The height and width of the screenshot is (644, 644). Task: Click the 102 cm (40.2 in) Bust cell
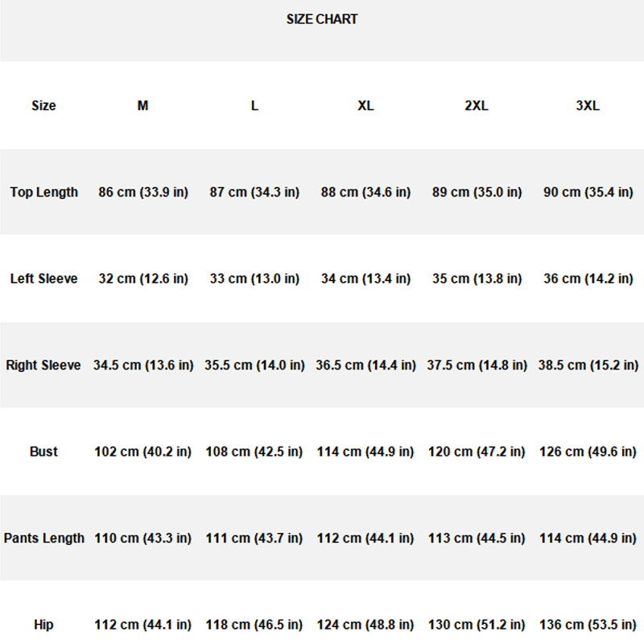pos(143,452)
